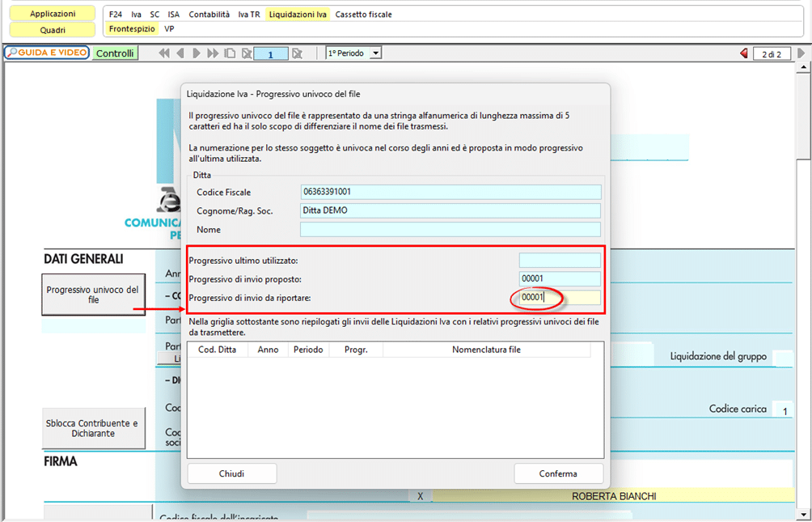Viewport: 812px width, 522px height.
Task: Open GUIDA E VIDEO help
Action: point(47,53)
